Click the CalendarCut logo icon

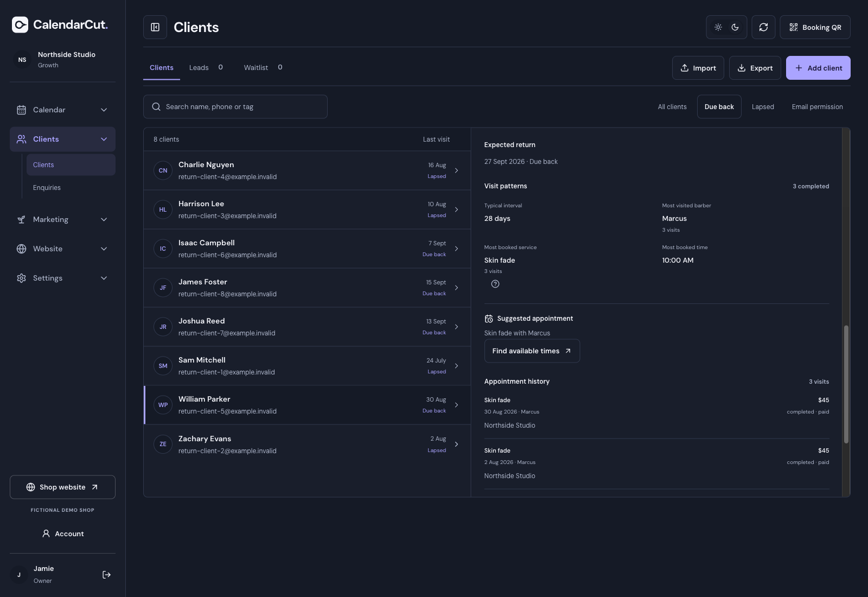20,24
